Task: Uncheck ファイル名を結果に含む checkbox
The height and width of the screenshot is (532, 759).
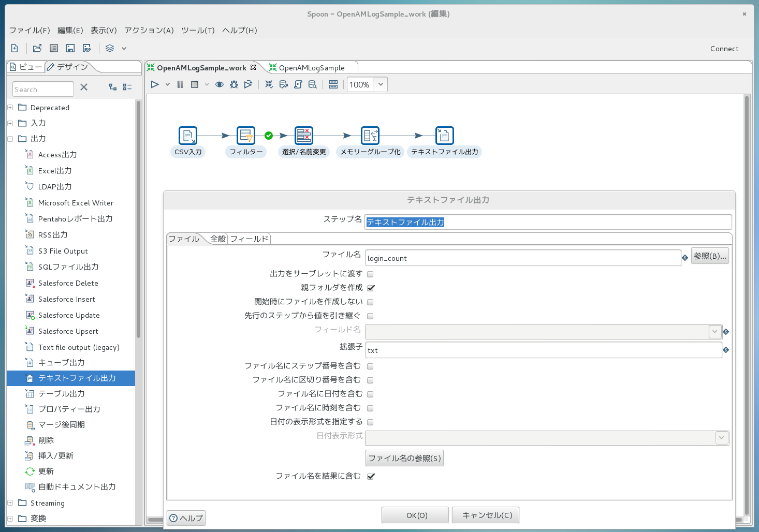Action: point(371,476)
